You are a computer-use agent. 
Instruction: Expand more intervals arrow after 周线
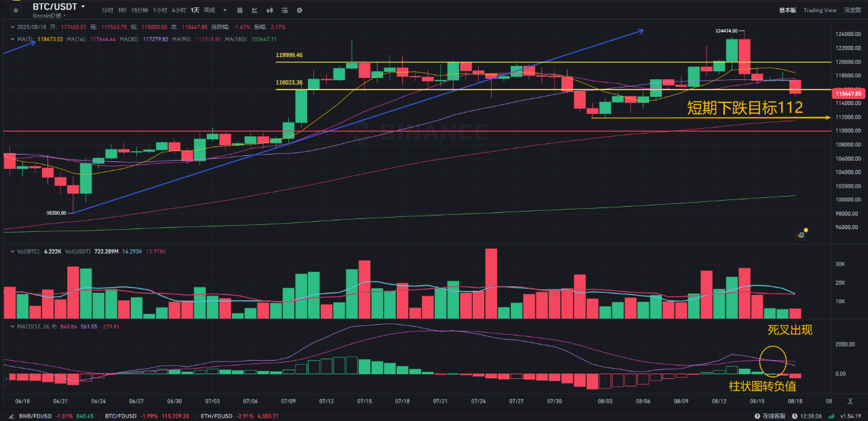(224, 11)
